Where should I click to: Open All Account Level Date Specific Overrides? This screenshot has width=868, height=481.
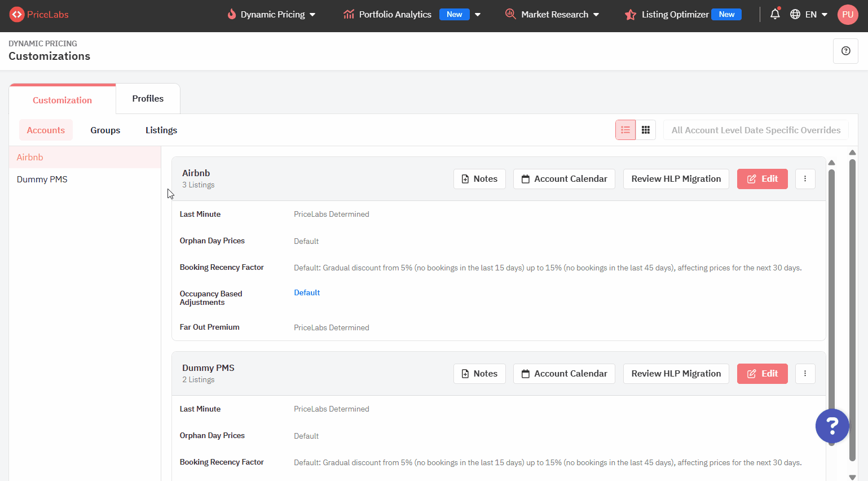point(756,130)
